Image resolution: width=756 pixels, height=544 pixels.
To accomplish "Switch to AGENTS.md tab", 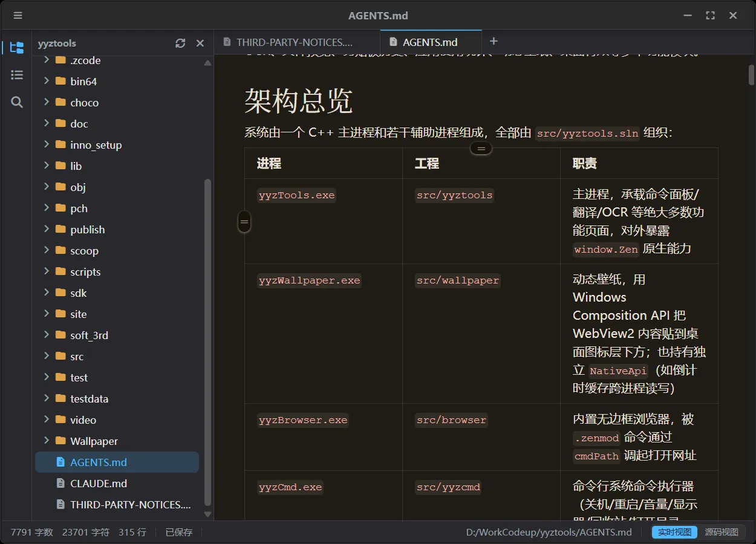I will (x=431, y=42).
